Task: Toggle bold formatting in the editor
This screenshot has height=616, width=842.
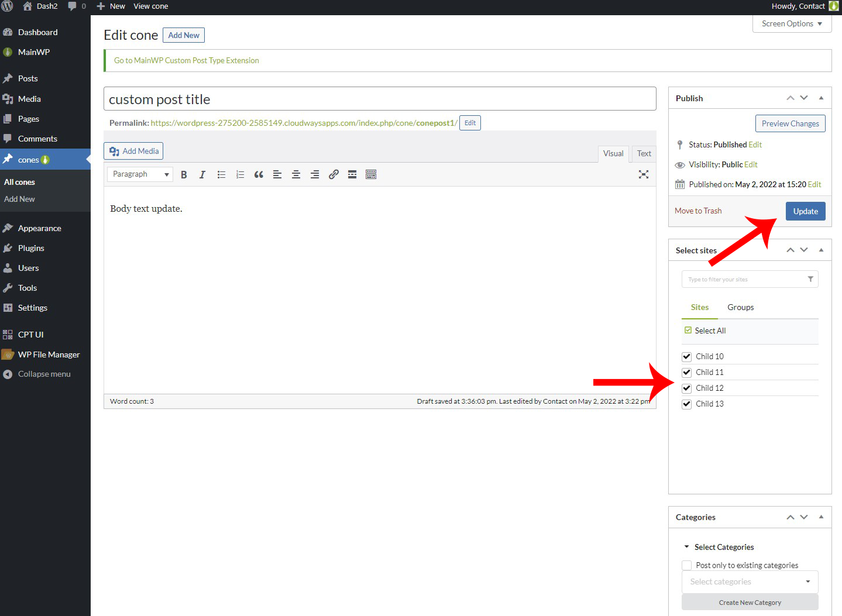Action: (184, 174)
